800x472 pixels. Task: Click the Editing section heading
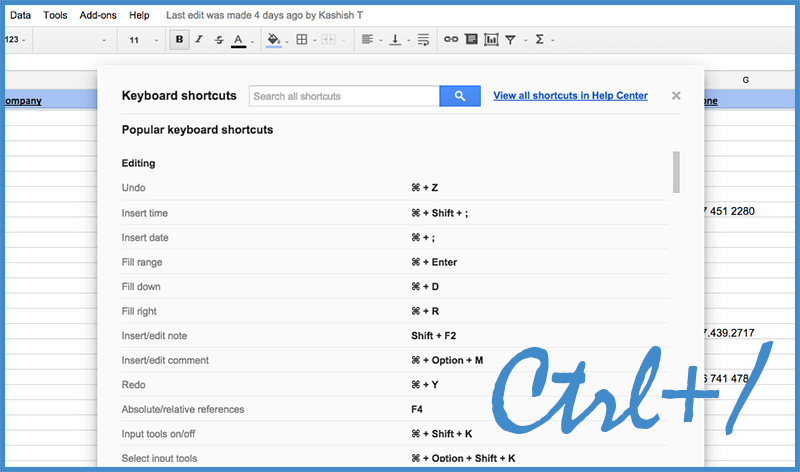point(138,163)
